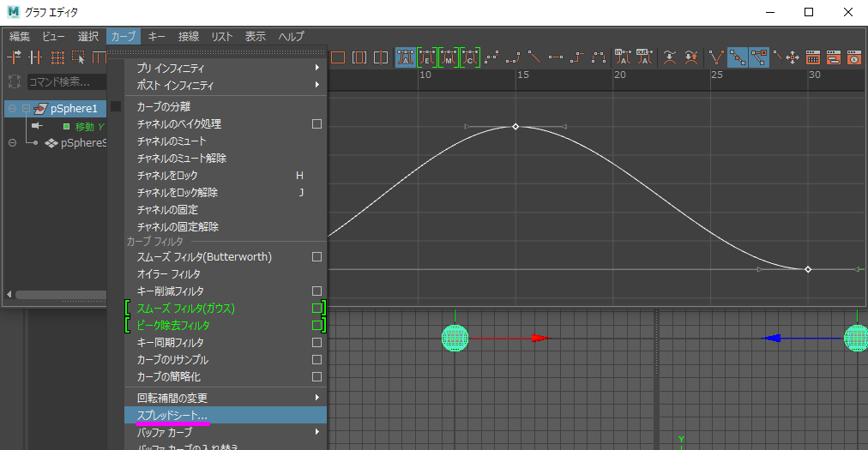Open option box for ピーク除去フィルタ
Viewport: 868px width, 450px height.
tap(316, 326)
